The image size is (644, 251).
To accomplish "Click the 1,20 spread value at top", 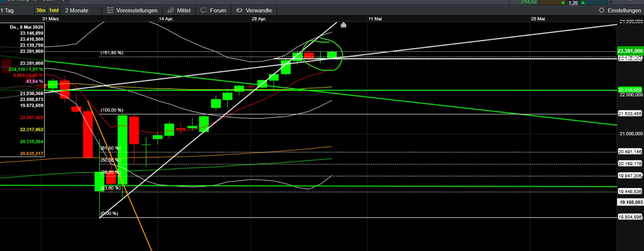I will (573, 3).
